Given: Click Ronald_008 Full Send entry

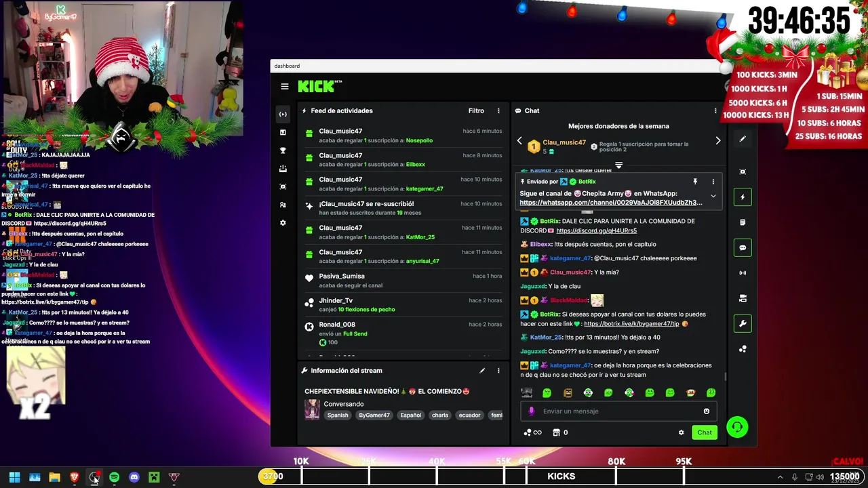Looking at the screenshot, I should click(x=403, y=333).
